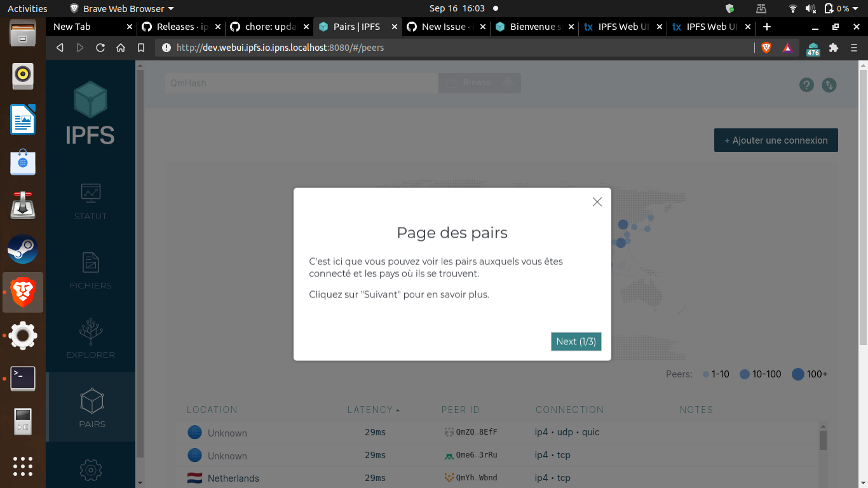The image size is (868, 488).
Task: Select peer QmYh…Wbnd
Action: click(471, 478)
